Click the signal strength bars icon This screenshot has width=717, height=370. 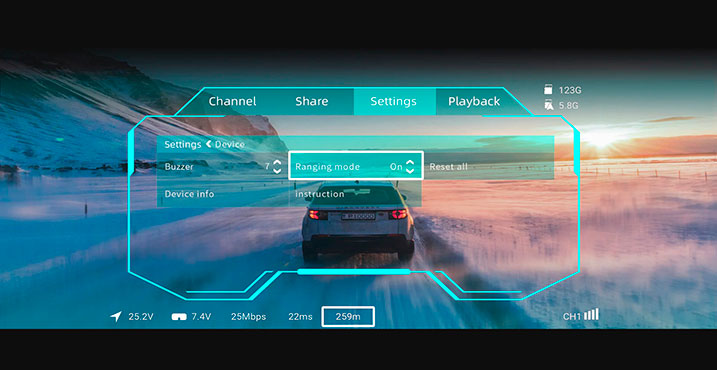pos(591,314)
